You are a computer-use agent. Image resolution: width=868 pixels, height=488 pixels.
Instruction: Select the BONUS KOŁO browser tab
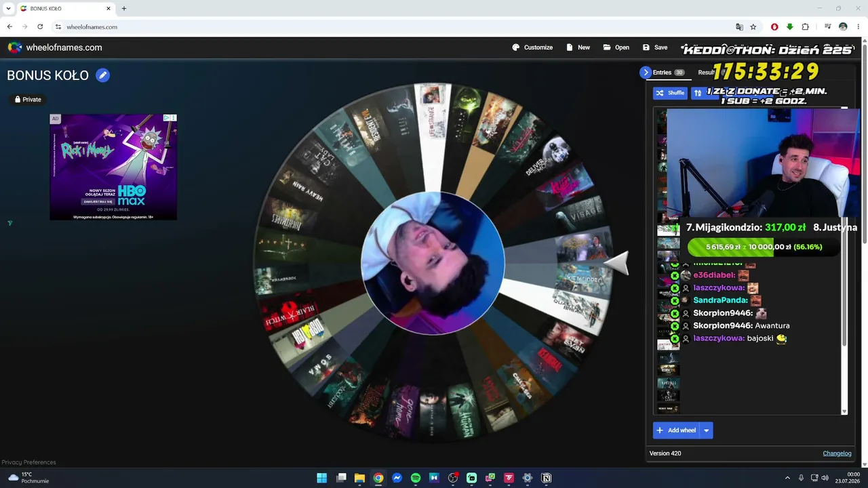(64, 9)
